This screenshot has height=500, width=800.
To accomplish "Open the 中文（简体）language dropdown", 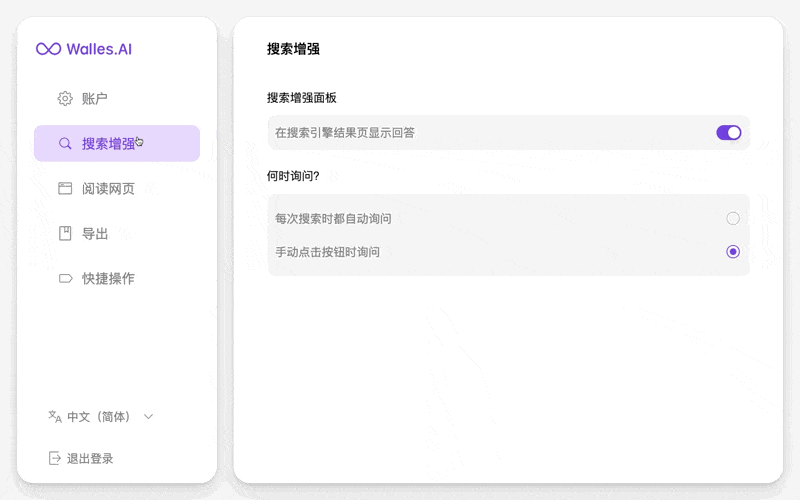I will pyautogui.click(x=101, y=417).
